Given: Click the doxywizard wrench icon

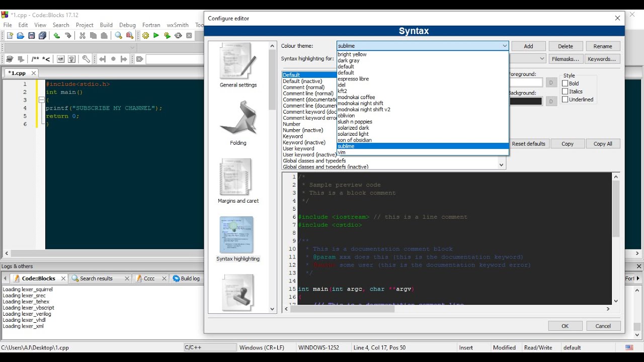Looking at the screenshot, I should coord(87,59).
